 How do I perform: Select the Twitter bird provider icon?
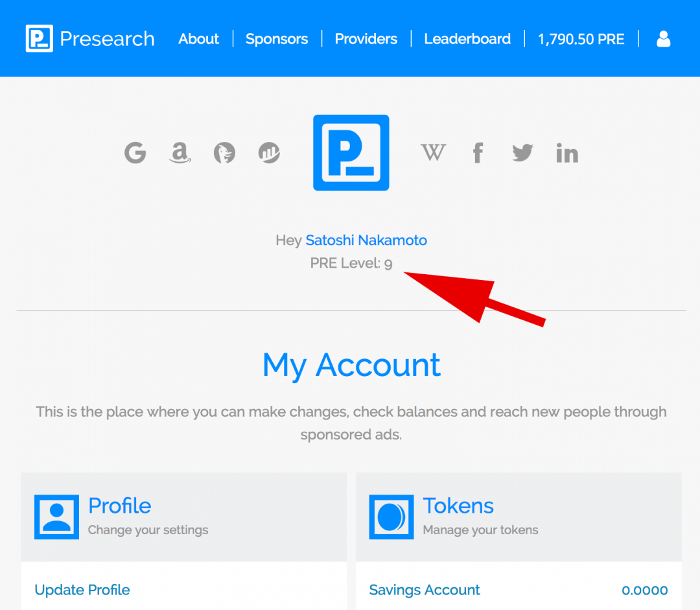click(522, 153)
